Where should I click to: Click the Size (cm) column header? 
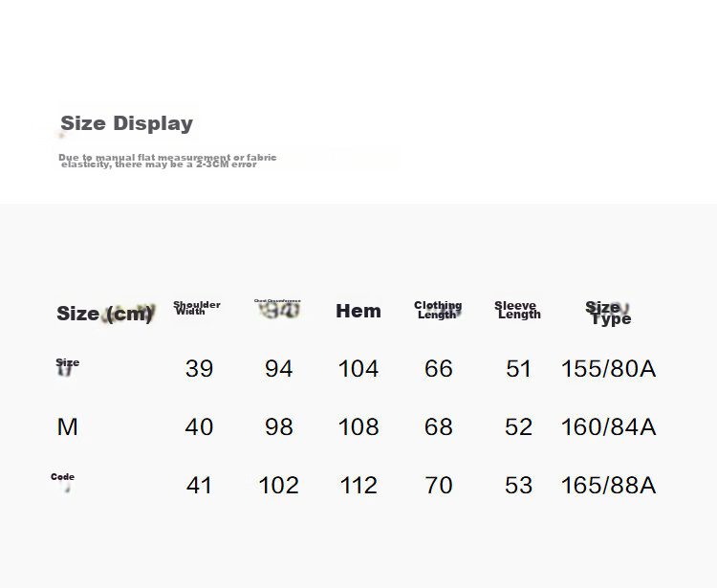pyautogui.click(x=105, y=314)
